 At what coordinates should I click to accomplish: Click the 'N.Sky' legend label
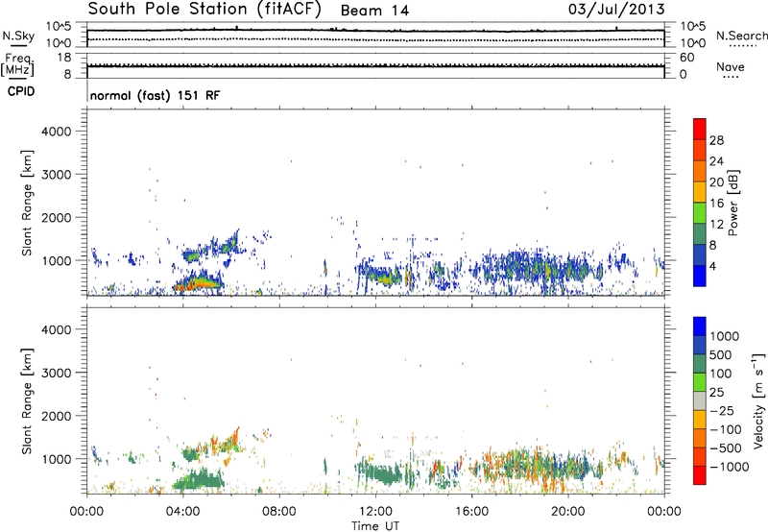(x=18, y=36)
